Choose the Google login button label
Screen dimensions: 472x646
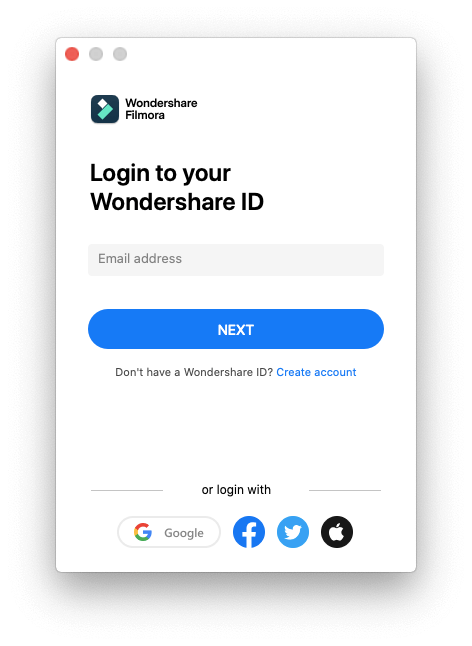[184, 533]
